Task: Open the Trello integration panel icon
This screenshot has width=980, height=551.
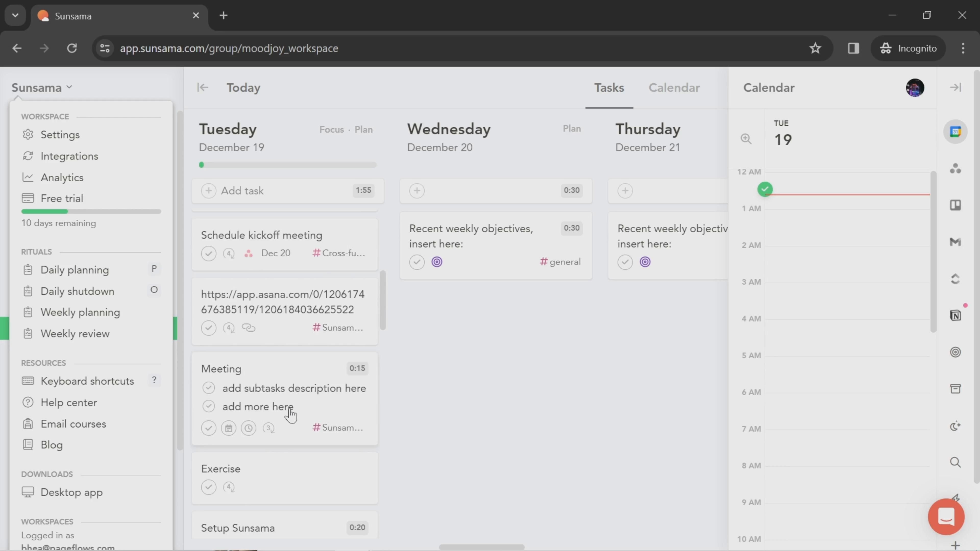Action: coord(955,205)
